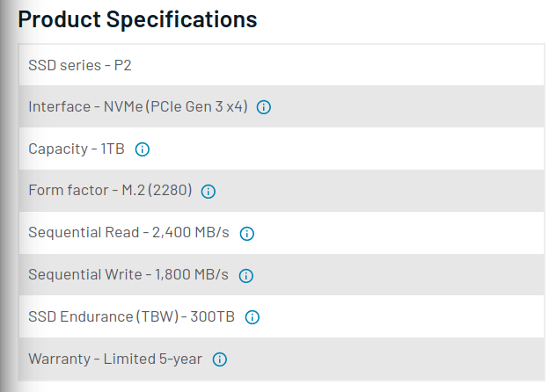
Task: Click the '2,400 MB/s' read speed value
Action: tap(191, 233)
